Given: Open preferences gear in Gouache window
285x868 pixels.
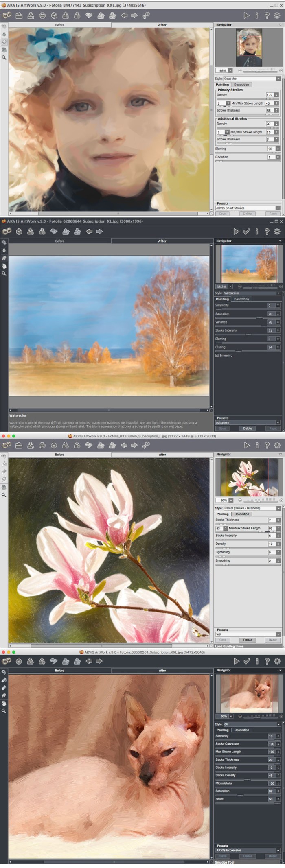Looking at the screenshot, I should [277, 15].
